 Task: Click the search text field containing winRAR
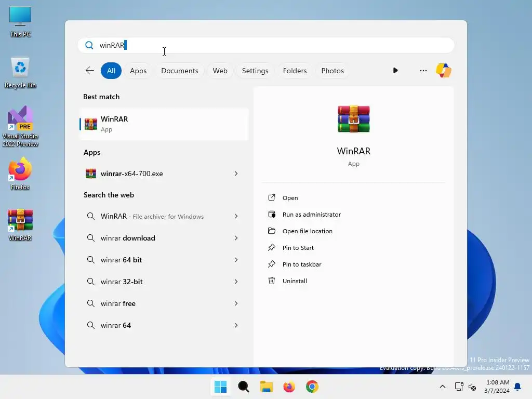[x=266, y=45]
